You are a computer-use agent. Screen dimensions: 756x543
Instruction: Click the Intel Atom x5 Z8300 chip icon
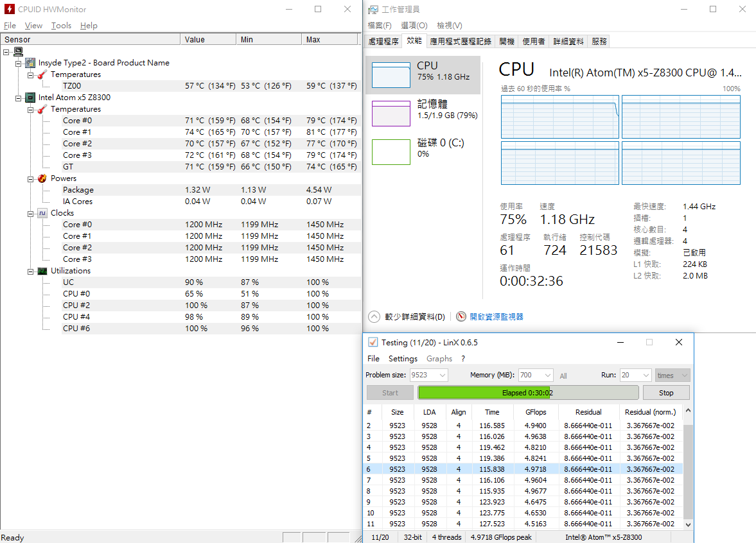(30, 98)
